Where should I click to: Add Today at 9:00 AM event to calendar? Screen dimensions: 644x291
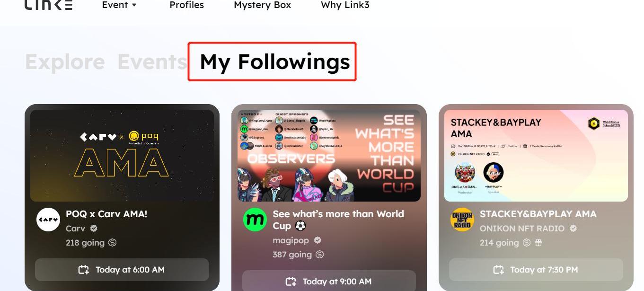click(x=329, y=282)
